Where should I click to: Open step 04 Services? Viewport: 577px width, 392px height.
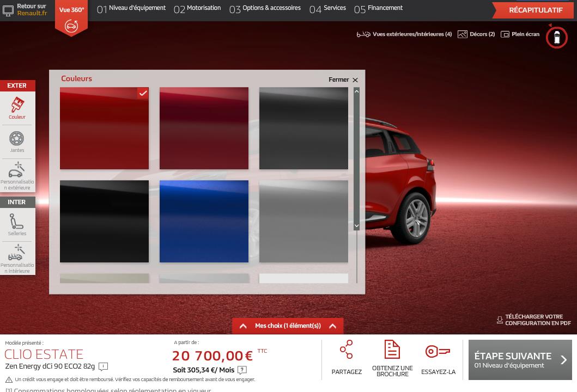pyautogui.click(x=327, y=9)
